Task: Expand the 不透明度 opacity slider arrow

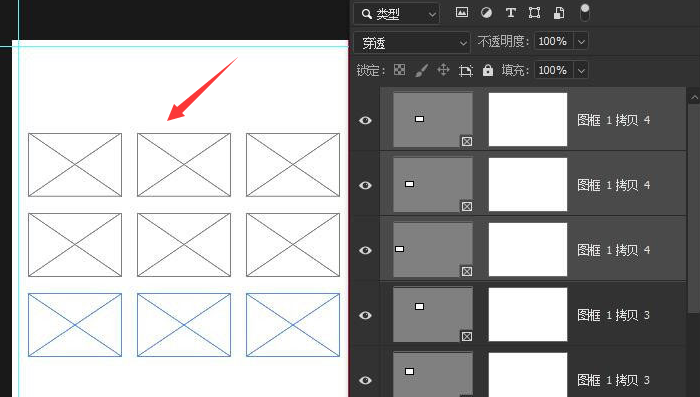Action: coord(581,42)
